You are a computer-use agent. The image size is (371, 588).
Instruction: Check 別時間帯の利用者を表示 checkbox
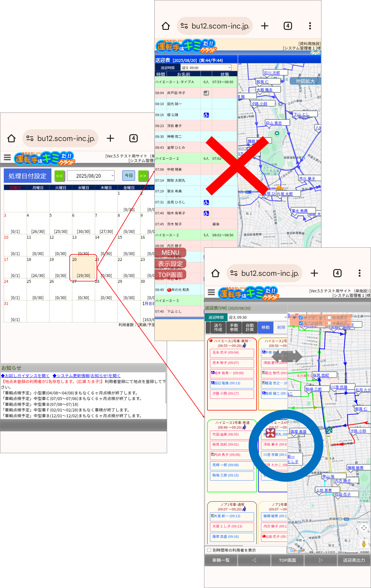(209, 550)
